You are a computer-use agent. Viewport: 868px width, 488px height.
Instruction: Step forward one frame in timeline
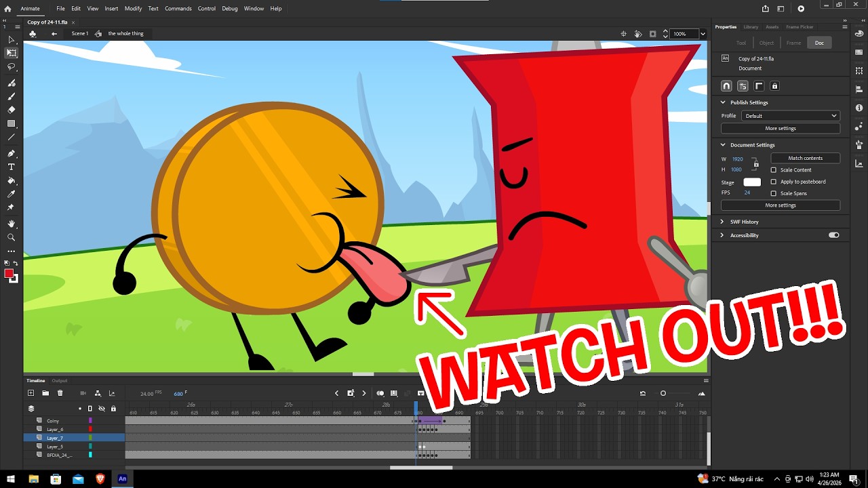point(363,393)
